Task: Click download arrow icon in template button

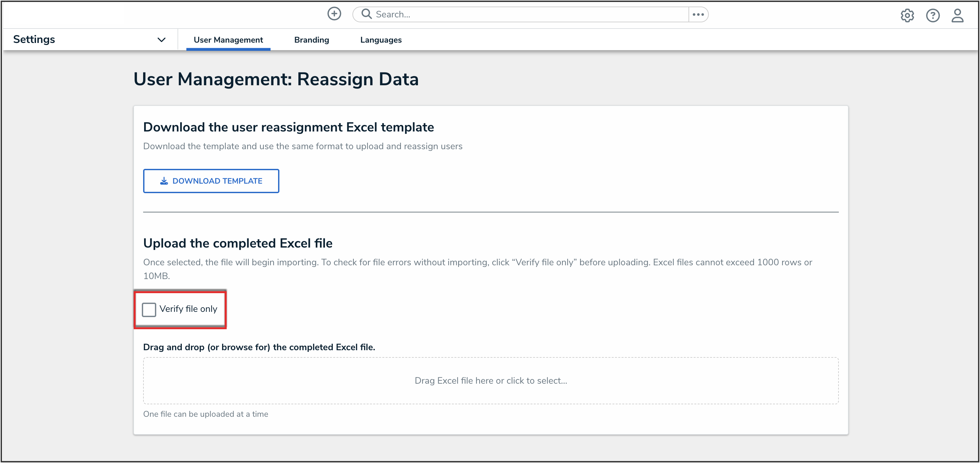Action: pyautogui.click(x=164, y=181)
